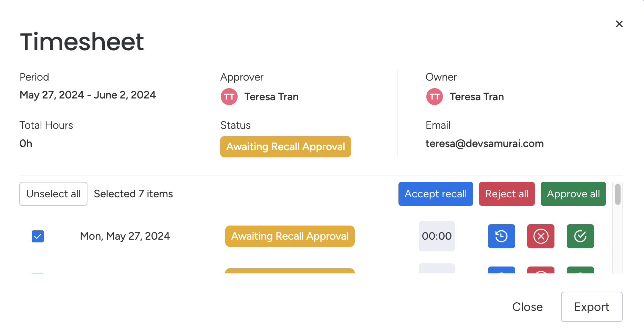Approve the May 27 entry with green check icon
The width and height of the screenshot is (644, 334).
(580, 236)
